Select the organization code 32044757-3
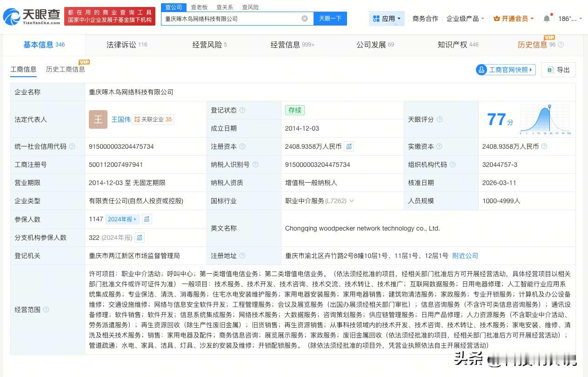Image resolution: width=588 pixels, height=377 pixels. click(500, 165)
